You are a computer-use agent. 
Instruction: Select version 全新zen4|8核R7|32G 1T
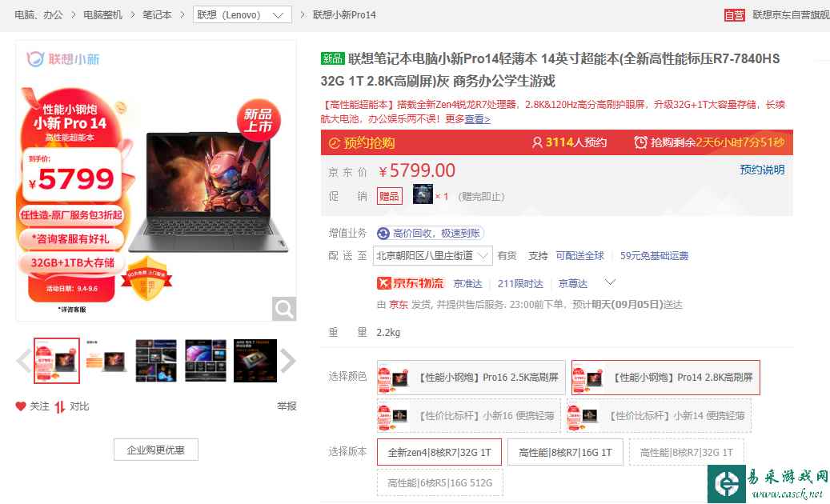pyautogui.click(x=439, y=452)
